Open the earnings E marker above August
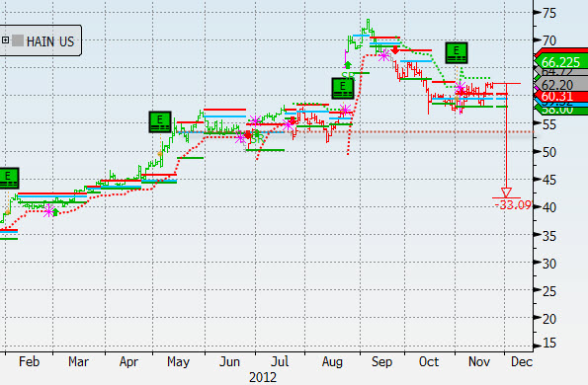 [x=343, y=89]
